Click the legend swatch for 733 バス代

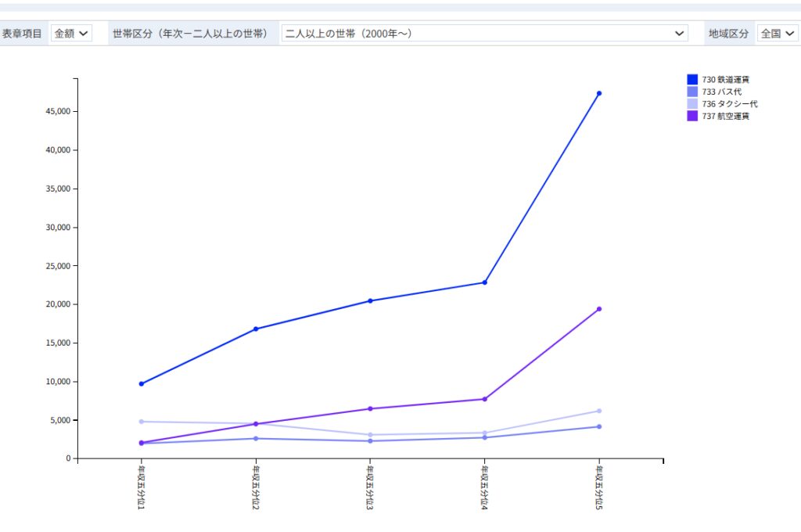point(692,92)
